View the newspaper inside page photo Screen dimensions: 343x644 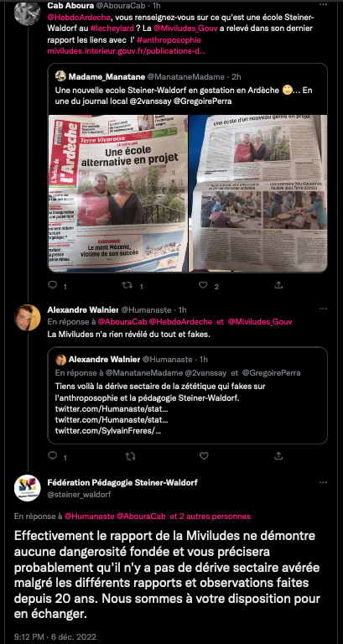258,194
